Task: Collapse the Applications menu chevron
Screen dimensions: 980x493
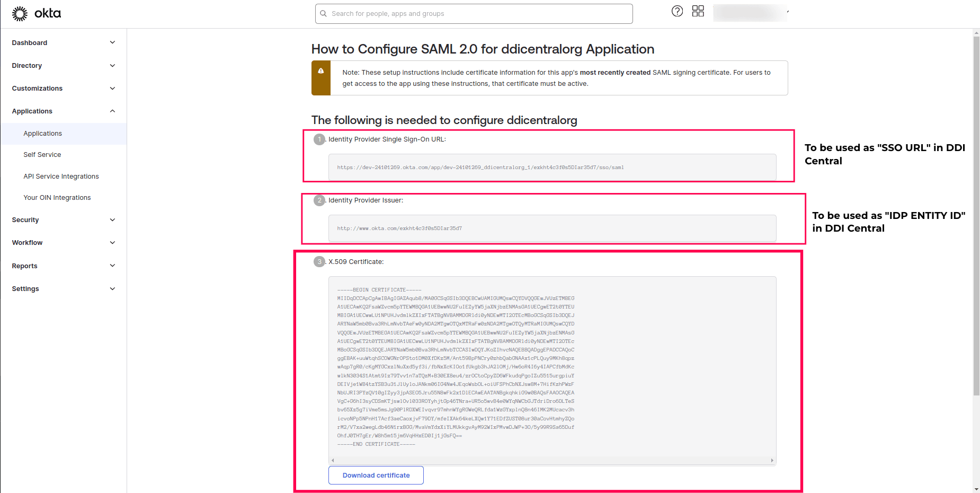Action: pos(112,111)
